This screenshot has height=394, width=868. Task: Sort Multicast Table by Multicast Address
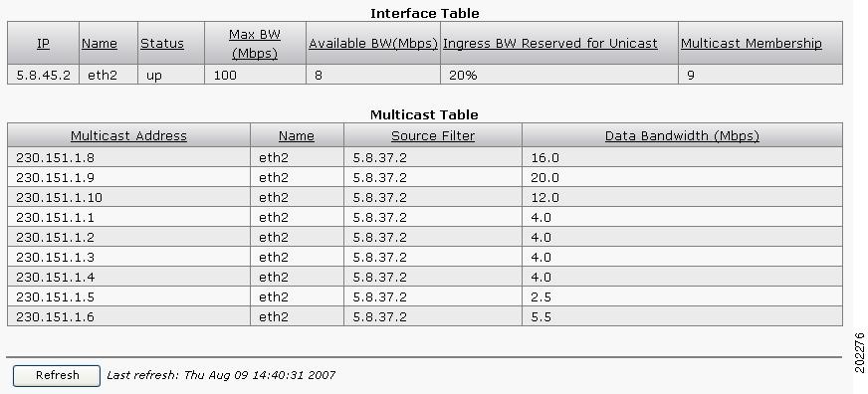coord(128,135)
